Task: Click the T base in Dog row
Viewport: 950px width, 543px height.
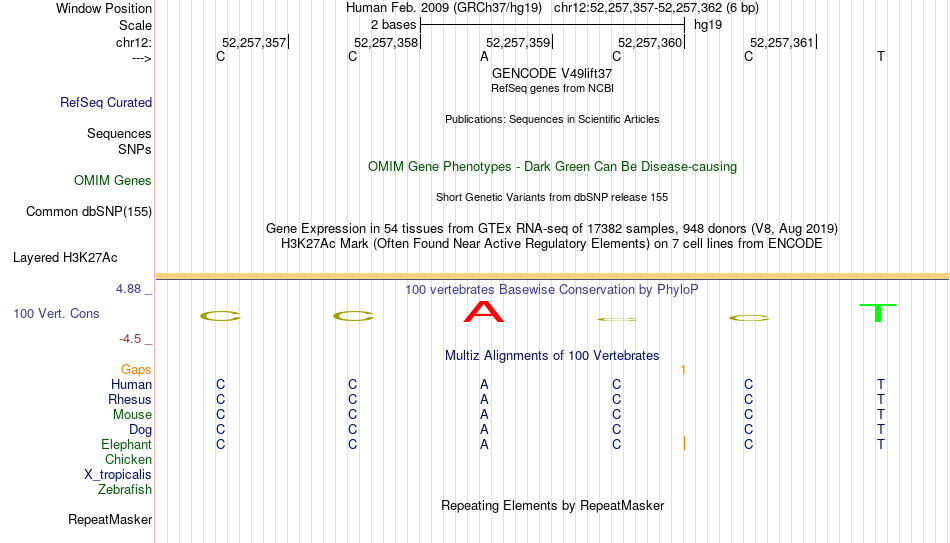Action: point(880,430)
